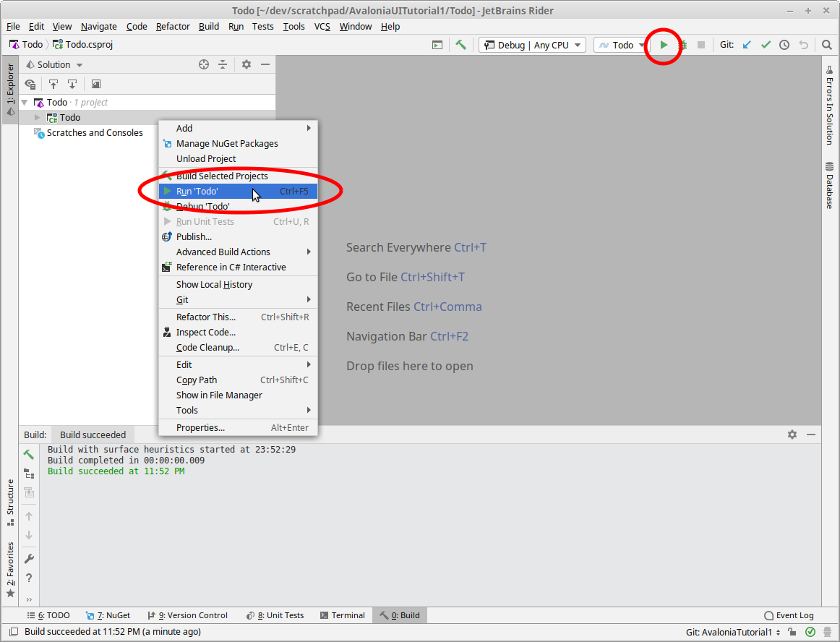The width and height of the screenshot is (840, 642).
Task: Click the Git update/pull arrow icon
Action: click(747, 44)
